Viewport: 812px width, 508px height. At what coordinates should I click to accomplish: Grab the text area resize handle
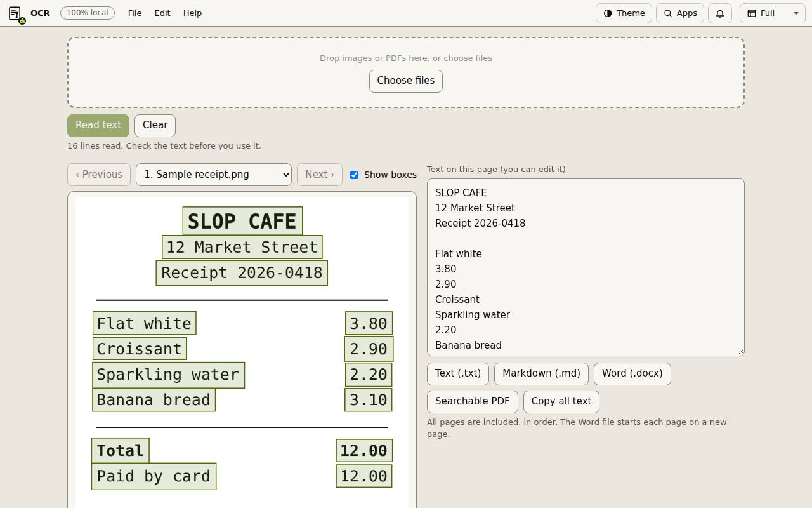(x=740, y=351)
